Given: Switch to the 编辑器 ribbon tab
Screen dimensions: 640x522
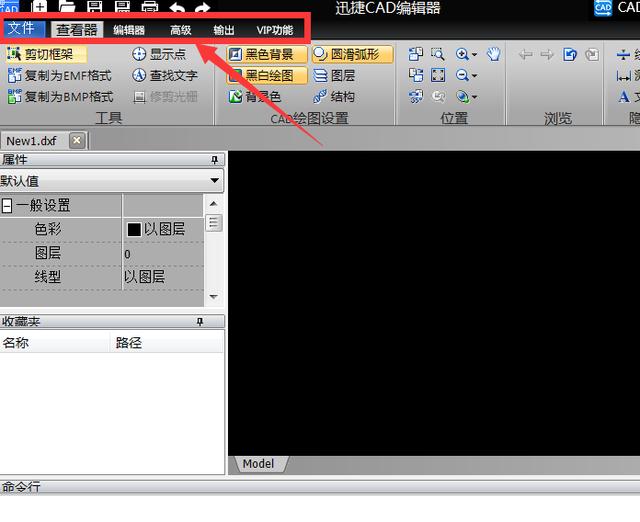Looking at the screenshot, I should click(129, 30).
